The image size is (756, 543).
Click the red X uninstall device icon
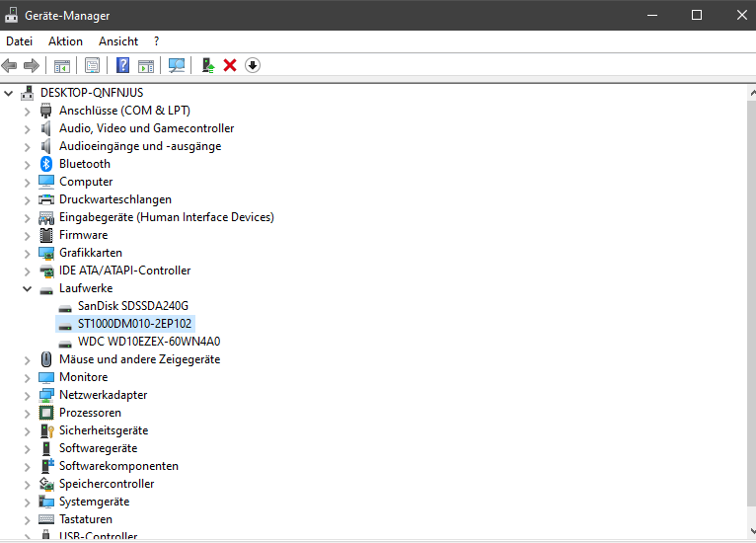coord(230,65)
